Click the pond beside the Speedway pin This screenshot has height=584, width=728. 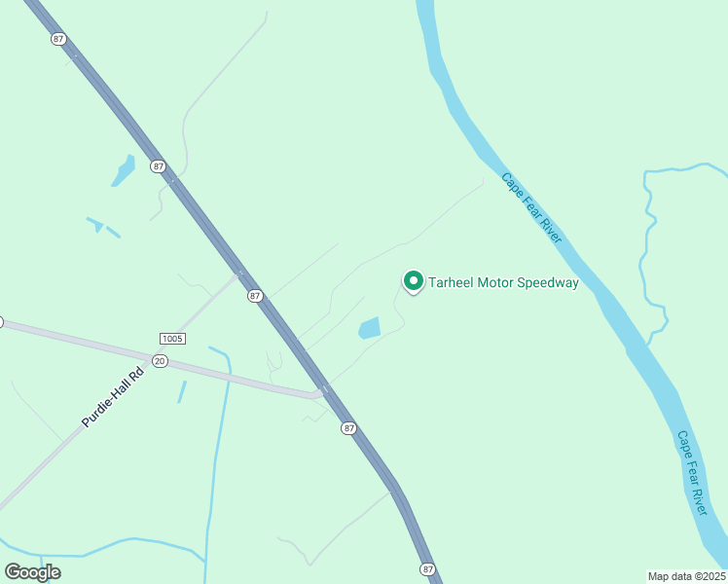tap(370, 328)
